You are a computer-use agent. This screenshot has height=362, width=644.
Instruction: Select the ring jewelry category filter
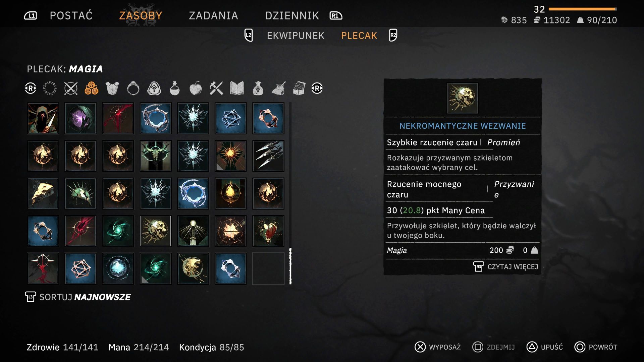tap(133, 88)
